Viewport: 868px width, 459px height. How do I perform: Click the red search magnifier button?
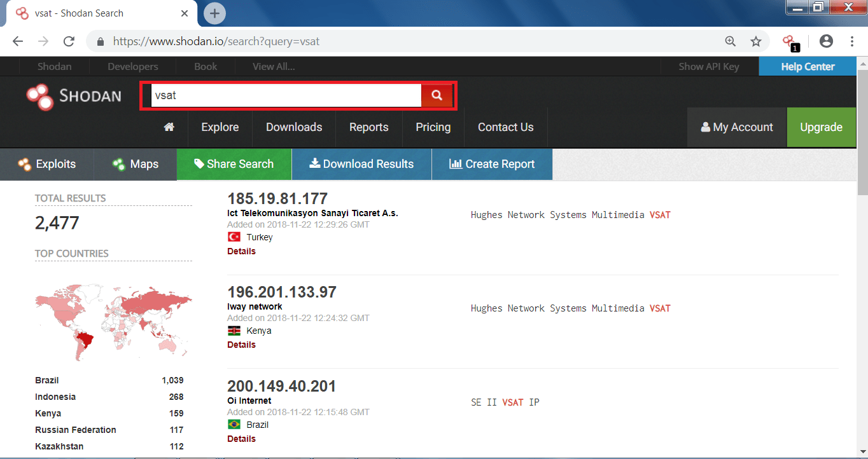point(437,95)
